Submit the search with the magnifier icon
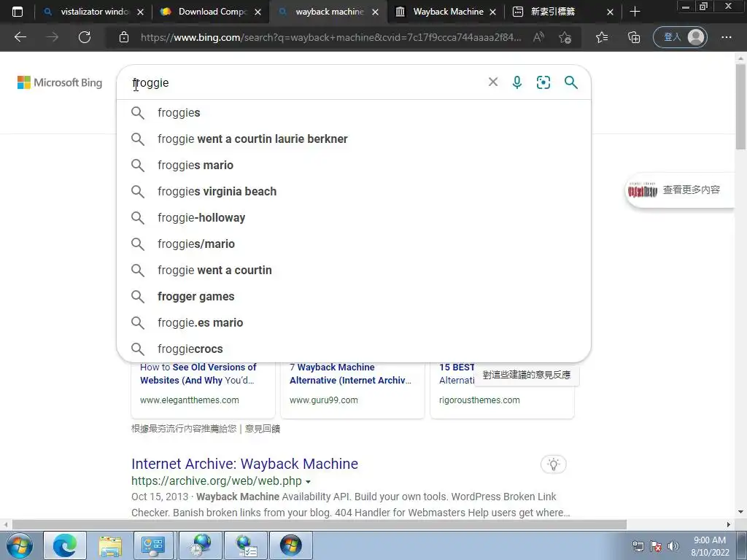Viewport: 747px width, 560px height. [570, 82]
